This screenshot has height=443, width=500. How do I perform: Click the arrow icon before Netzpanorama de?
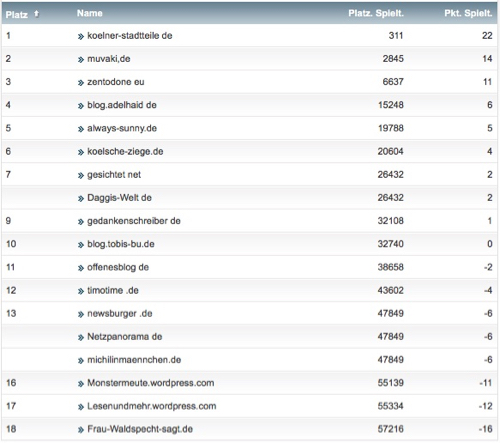(x=81, y=338)
